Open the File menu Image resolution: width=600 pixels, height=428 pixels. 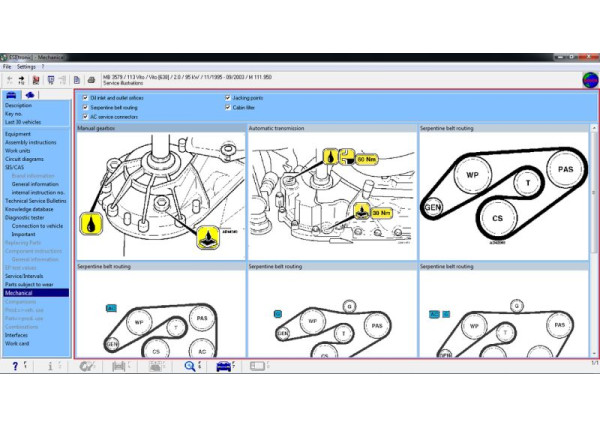coord(7,67)
